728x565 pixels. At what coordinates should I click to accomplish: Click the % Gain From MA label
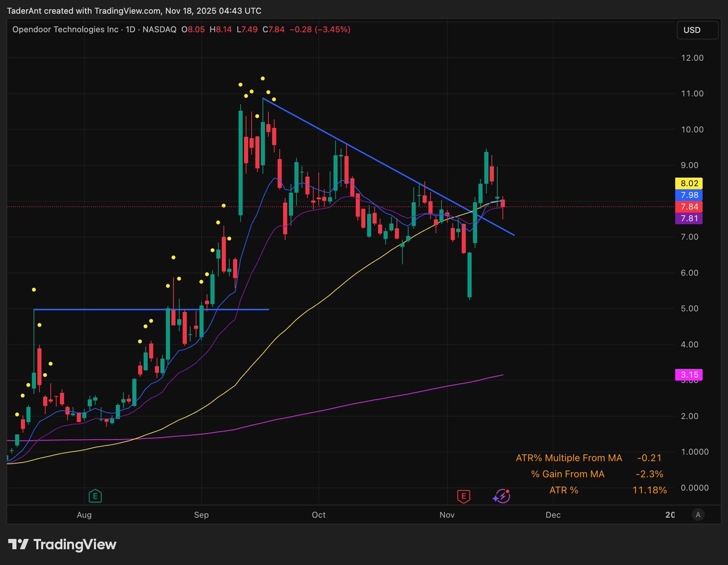(x=568, y=473)
